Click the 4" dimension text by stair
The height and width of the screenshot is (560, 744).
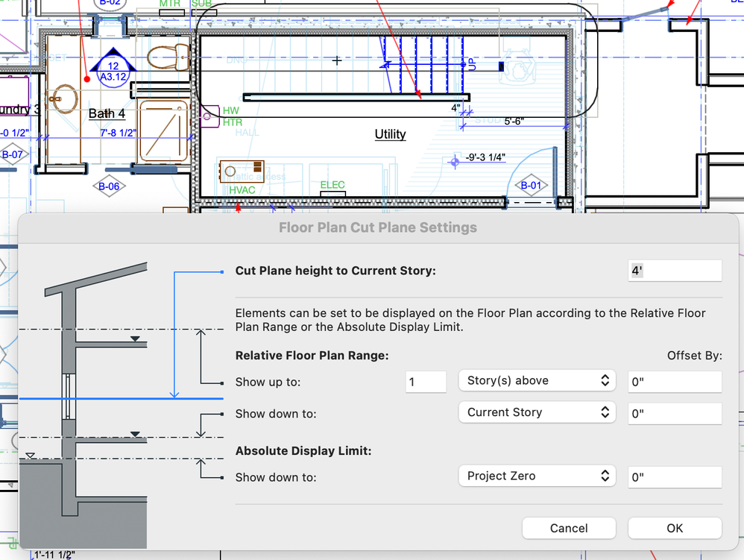[x=455, y=108]
